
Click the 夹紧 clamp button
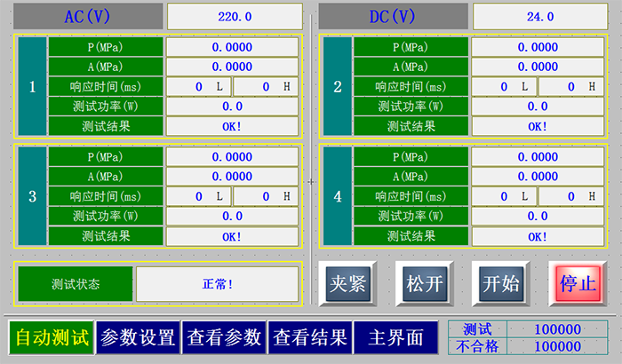click(347, 283)
